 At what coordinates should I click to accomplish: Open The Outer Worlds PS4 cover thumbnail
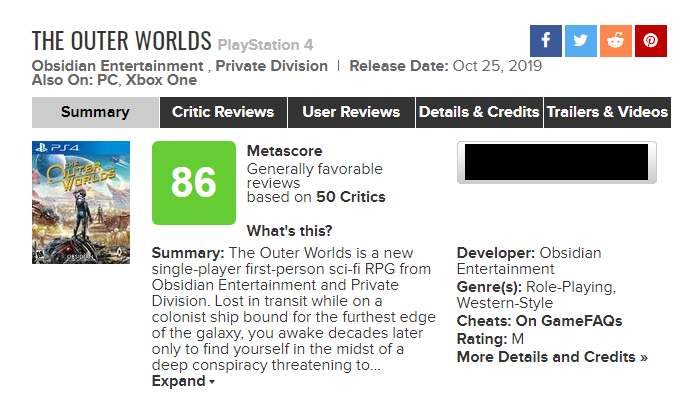[x=81, y=202]
